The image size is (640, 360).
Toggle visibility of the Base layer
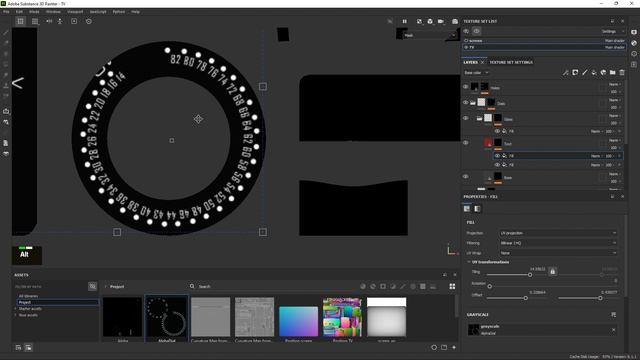pos(466,177)
